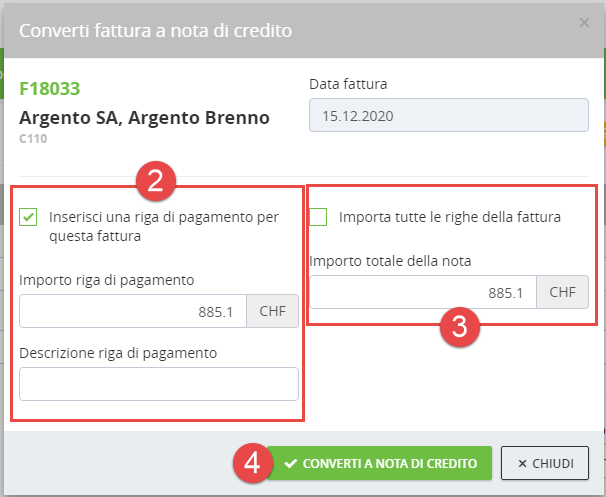Open invoice number F18033
Image resolution: width=606 pixels, height=497 pixels.
tap(50, 89)
